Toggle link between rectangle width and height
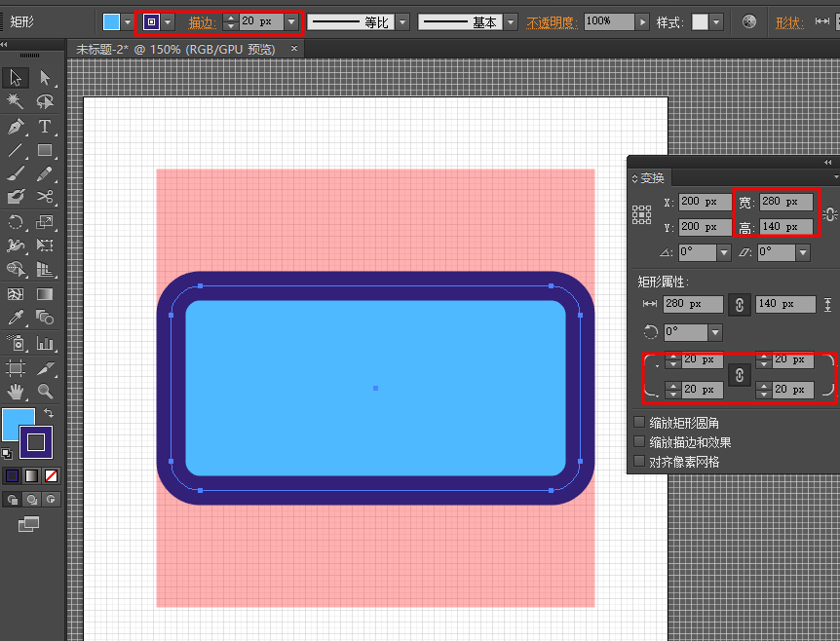This screenshot has width=840, height=641. click(740, 304)
